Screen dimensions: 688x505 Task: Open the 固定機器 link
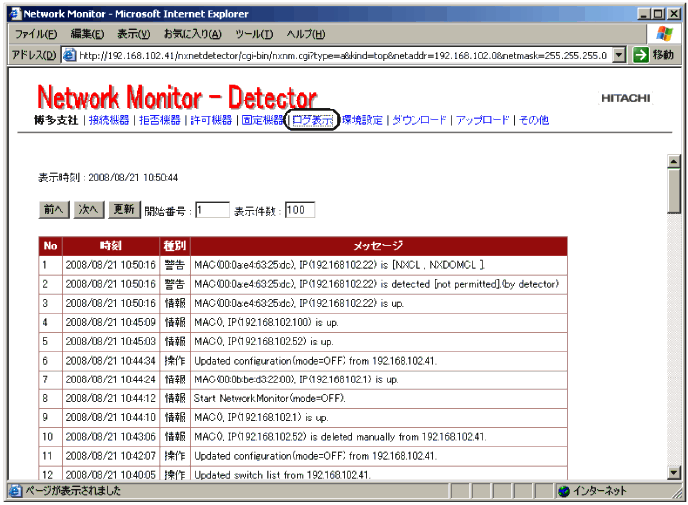click(x=262, y=120)
